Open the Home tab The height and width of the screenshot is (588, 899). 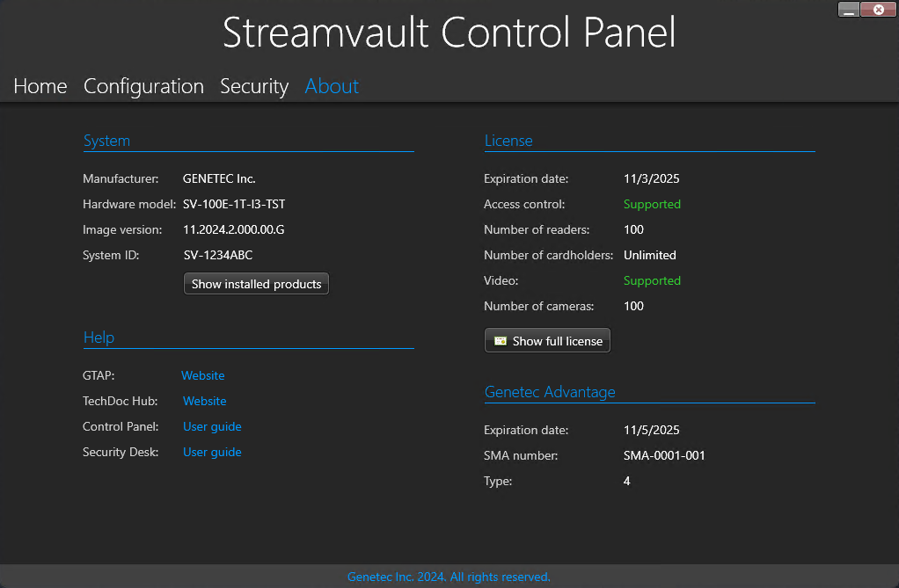point(40,86)
